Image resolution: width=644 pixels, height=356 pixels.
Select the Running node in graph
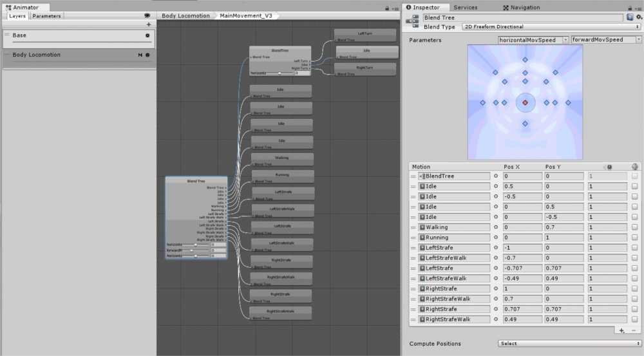click(282, 177)
